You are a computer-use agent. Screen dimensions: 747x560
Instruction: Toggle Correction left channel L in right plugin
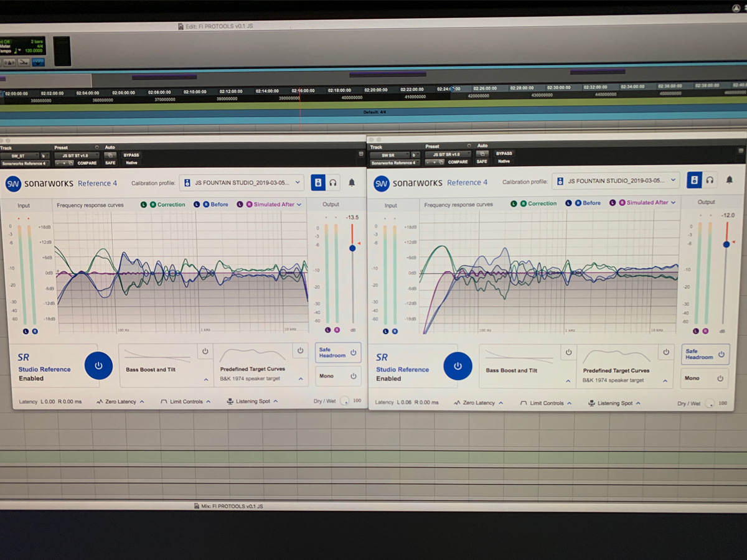tap(514, 203)
